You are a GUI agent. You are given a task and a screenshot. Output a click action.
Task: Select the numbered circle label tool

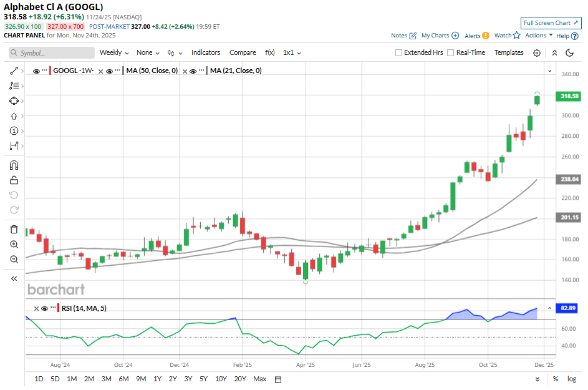[14, 131]
